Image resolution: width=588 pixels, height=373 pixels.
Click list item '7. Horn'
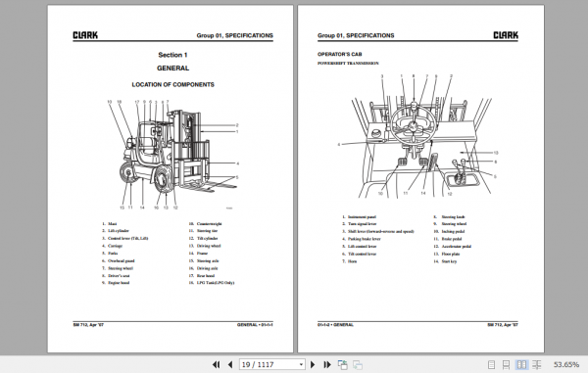pos(349,261)
